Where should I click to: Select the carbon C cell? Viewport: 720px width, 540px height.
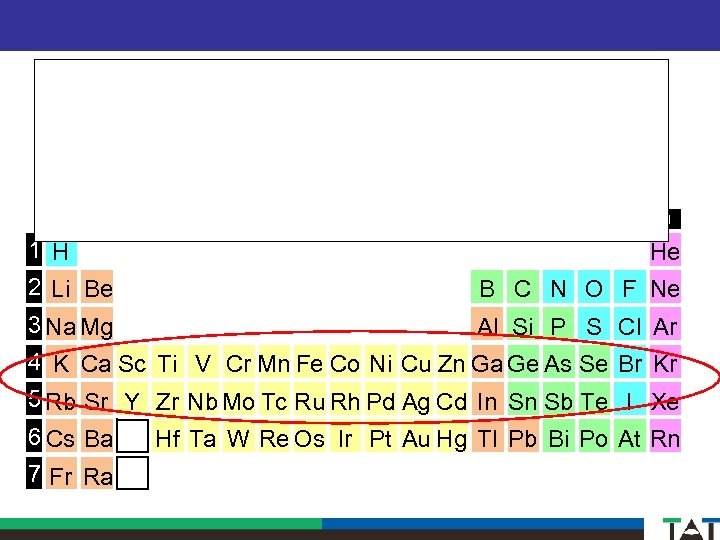(x=523, y=287)
